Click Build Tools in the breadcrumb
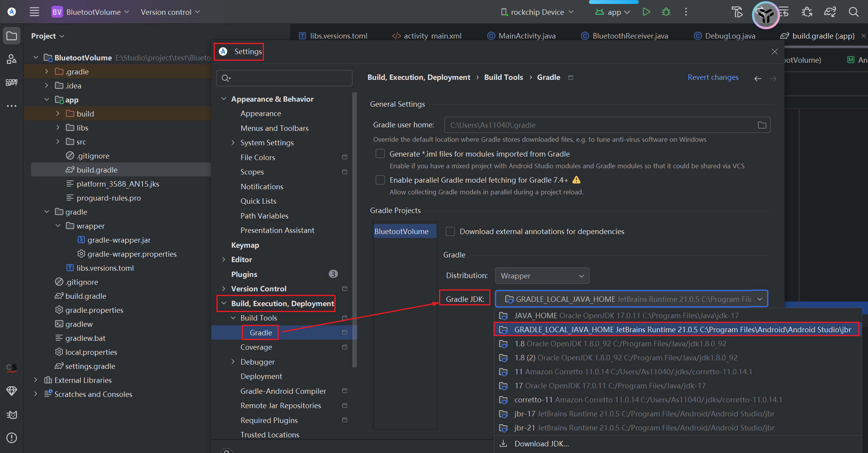 pos(503,77)
